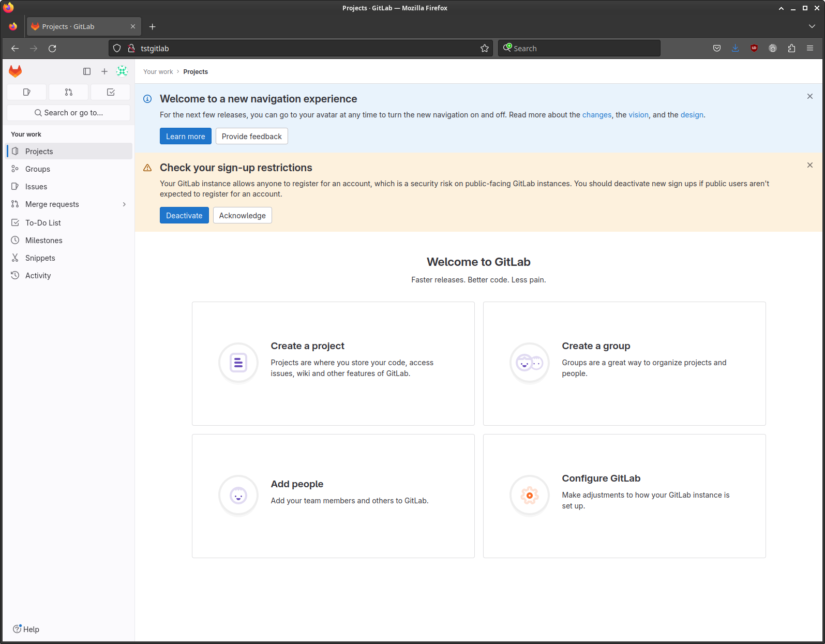
Task: Click the Create a project icon
Action: pyautogui.click(x=238, y=363)
